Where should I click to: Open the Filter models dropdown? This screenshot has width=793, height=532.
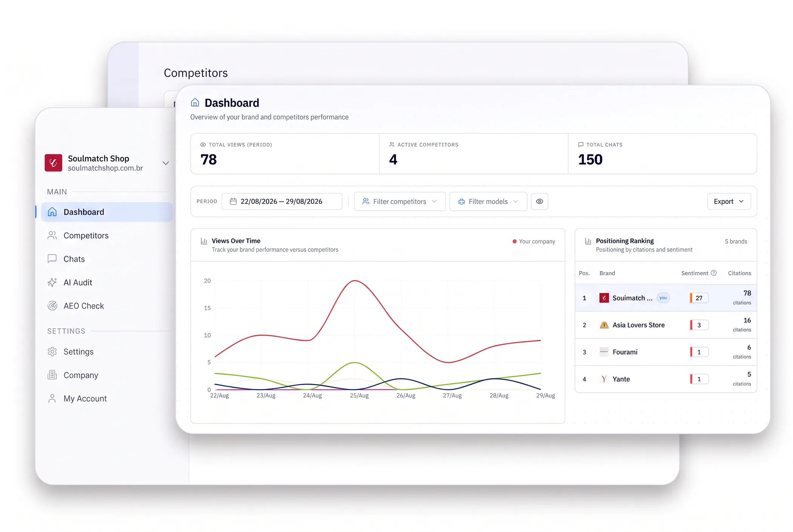click(x=488, y=201)
